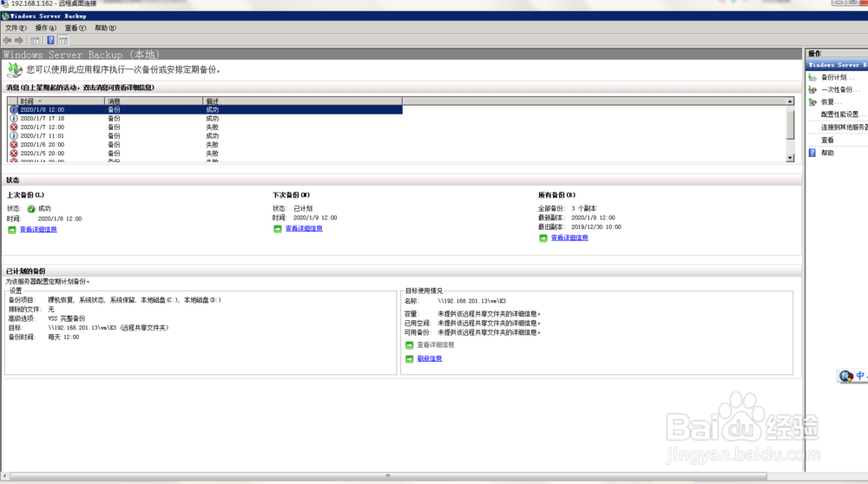Click 恢复... action in right pane
The height and width of the screenshot is (484, 868).
[x=831, y=101]
